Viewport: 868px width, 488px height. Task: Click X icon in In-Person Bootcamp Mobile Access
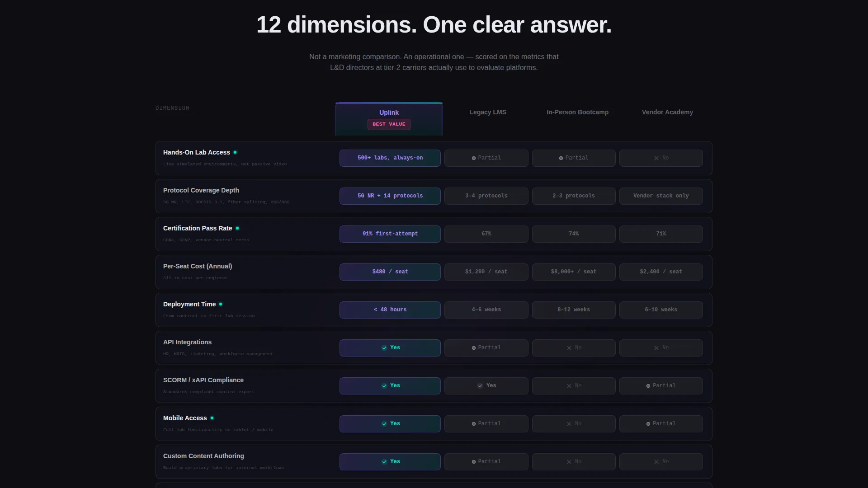569,424
